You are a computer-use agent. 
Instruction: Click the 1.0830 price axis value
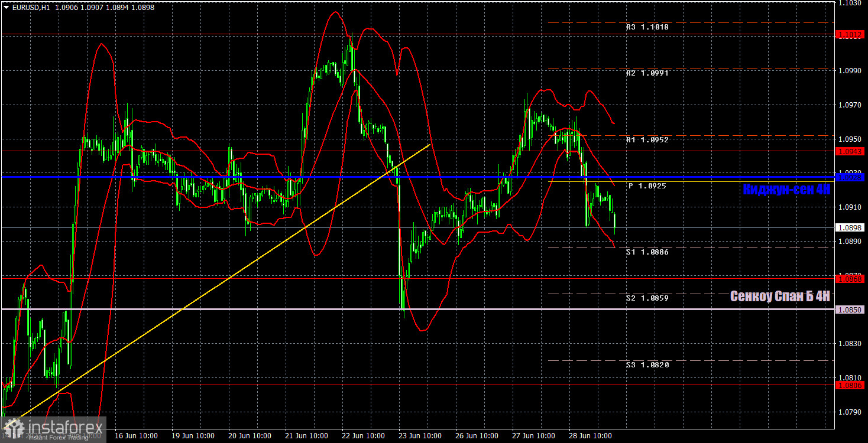point(850,344)
